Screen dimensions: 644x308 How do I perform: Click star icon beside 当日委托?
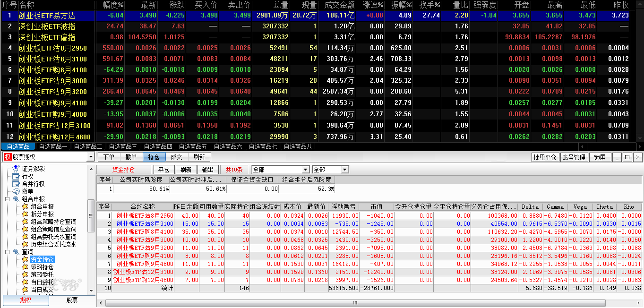25,282
